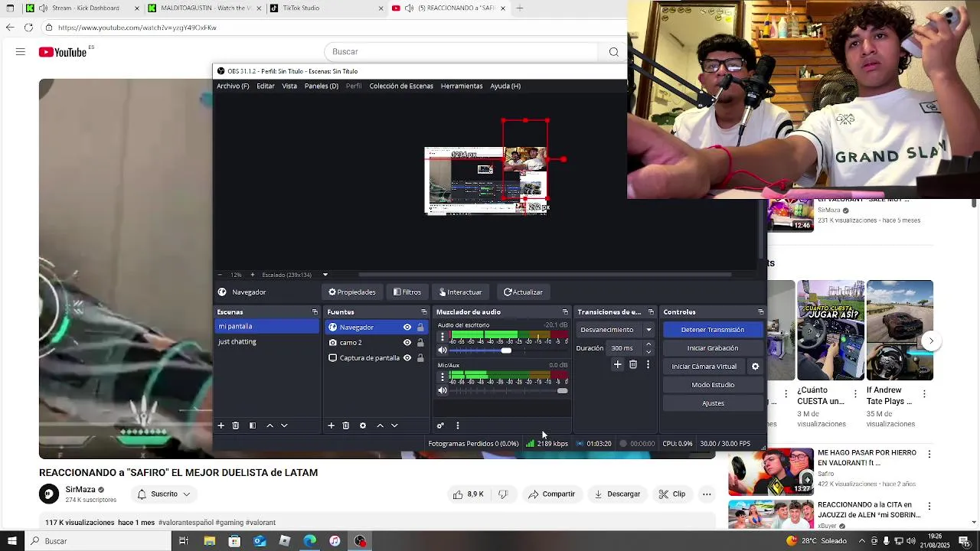
Task: Increase the transition duration with the up stepper
Action: point(648,344)
